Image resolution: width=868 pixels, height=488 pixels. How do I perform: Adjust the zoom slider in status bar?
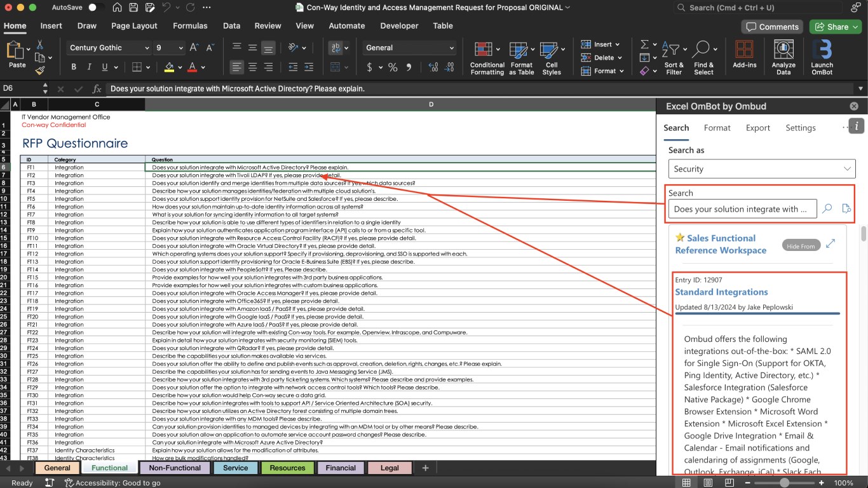point(785,483)
